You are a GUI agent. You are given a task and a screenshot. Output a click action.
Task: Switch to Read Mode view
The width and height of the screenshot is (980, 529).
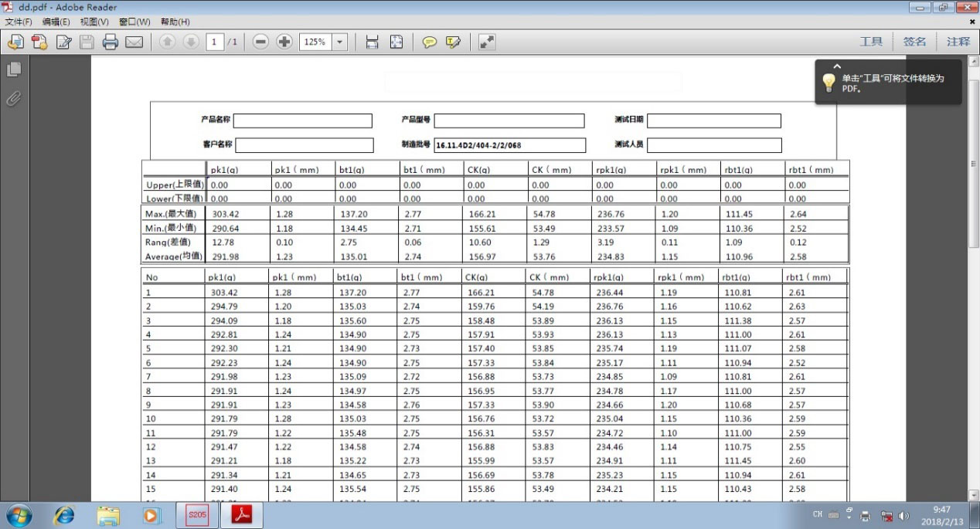487,42
